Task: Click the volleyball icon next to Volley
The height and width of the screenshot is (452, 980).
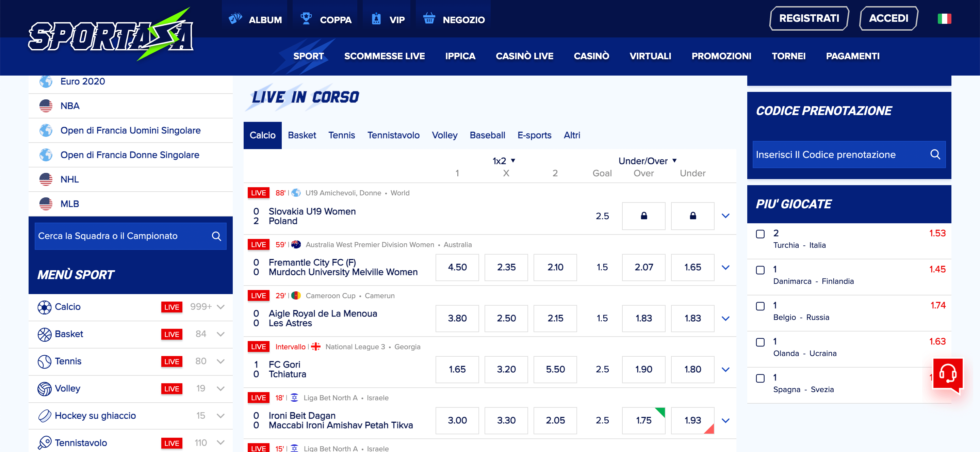Action: (45, 388)
